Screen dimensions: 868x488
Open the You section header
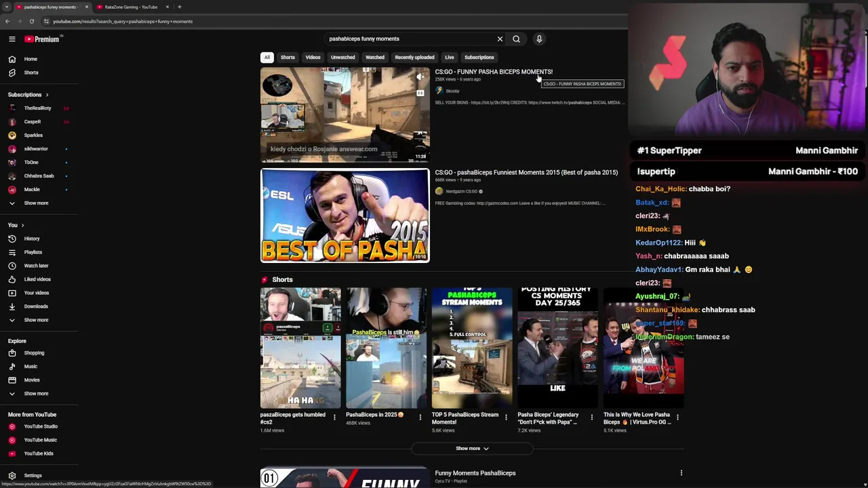click(16, 225)
